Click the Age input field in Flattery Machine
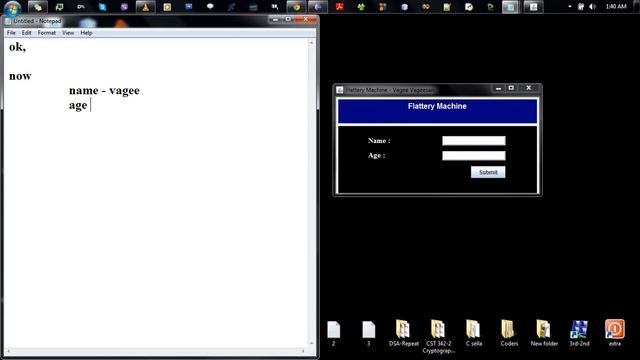This screenshot has height=360, width=640. coord(474,156)
